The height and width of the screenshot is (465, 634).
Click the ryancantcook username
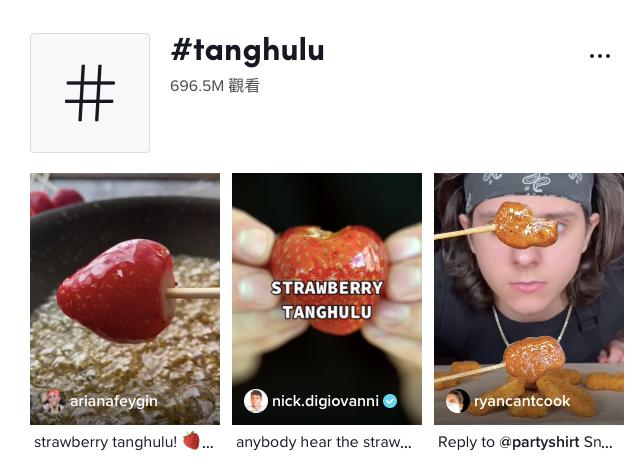pyautogui.click(x=522, y=402)
